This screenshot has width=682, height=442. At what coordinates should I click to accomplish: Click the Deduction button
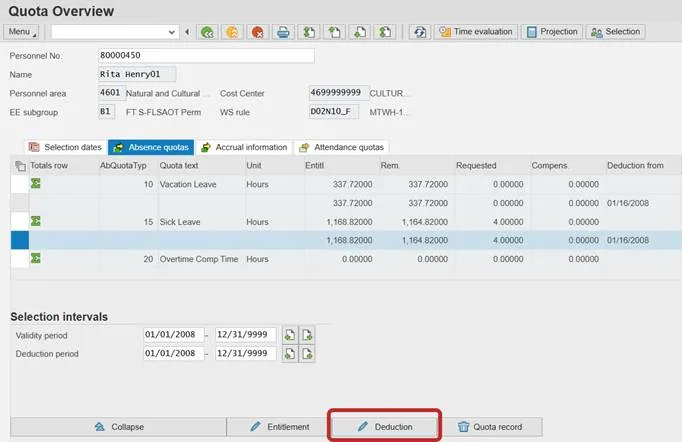(385, 427)
